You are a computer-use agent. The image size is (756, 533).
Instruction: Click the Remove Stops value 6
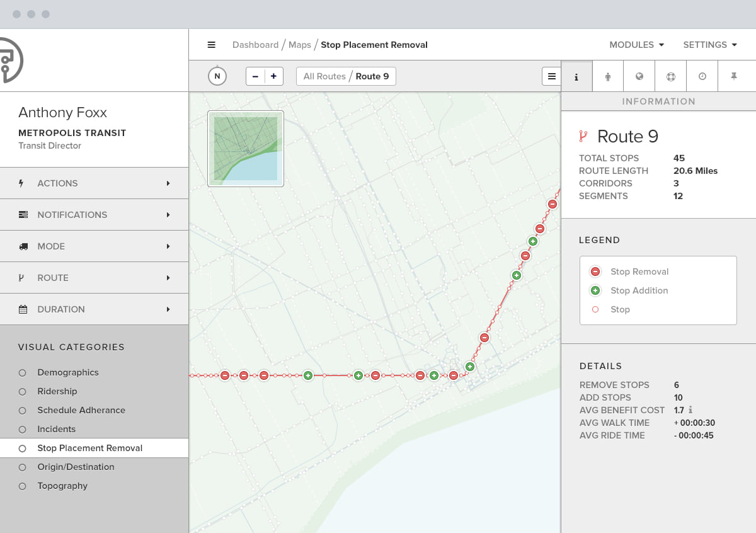tap(677, 385)
